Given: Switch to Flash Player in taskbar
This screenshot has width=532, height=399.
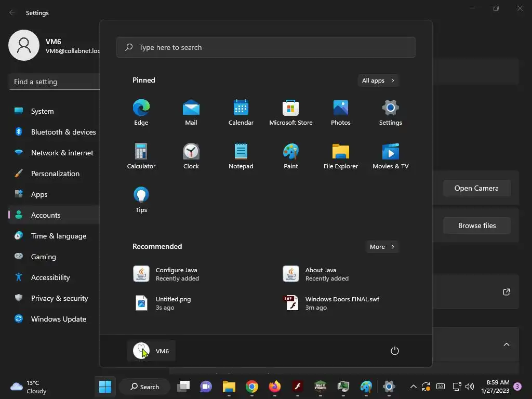Looking at the screenshot, I should (298, 387).
